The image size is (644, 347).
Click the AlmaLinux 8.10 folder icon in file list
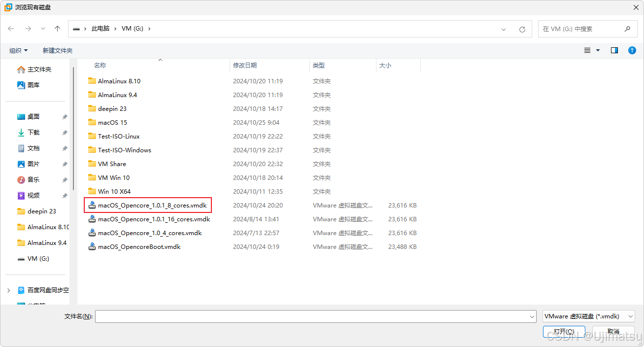[x=92, y=81]
